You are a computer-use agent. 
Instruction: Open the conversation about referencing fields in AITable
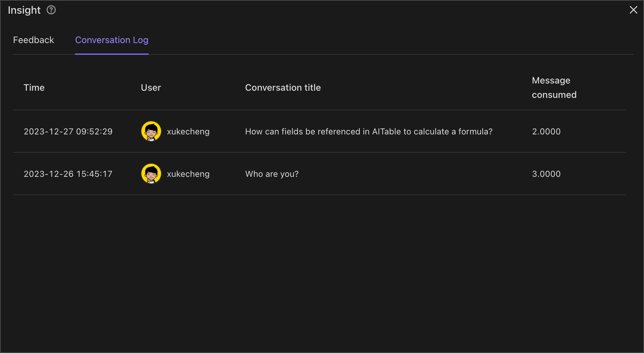point(369,131)
